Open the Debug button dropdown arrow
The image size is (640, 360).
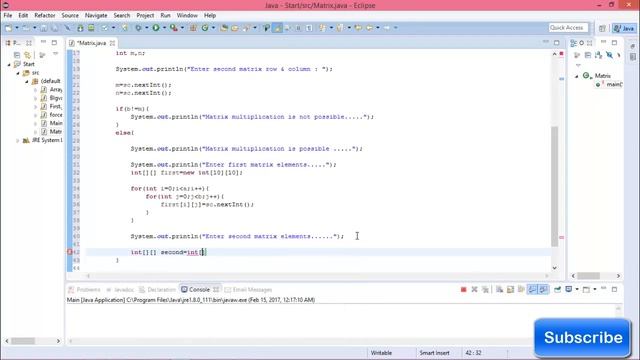(x=147, y=28)
